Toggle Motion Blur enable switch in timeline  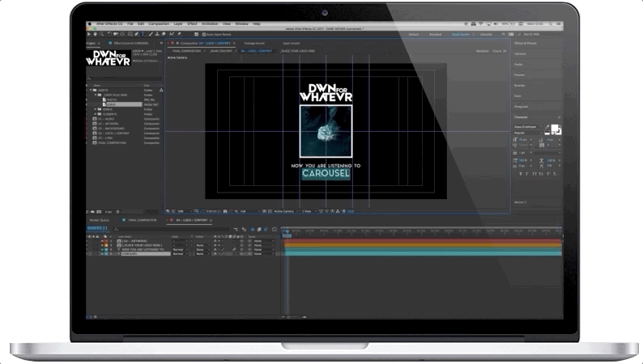tap(266, 229)
